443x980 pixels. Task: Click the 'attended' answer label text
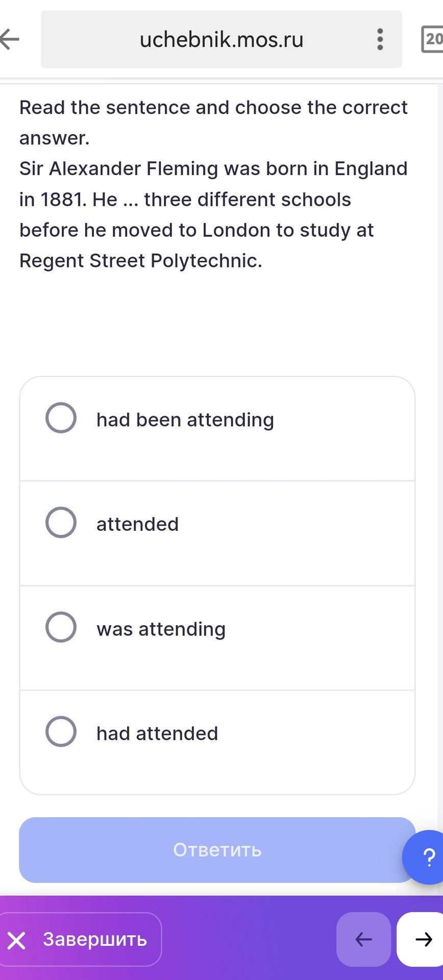pyautogui.click(x=137, y=524)
